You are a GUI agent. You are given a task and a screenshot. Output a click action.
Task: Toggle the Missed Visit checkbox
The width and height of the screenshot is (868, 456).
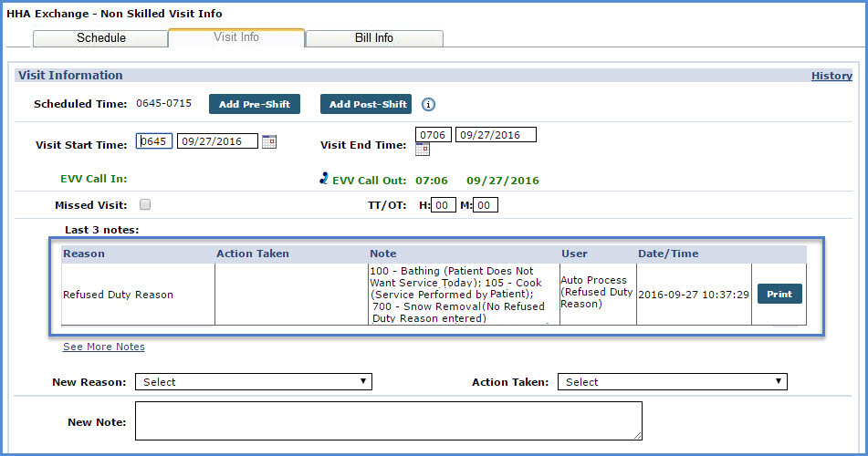pos(145,205)
